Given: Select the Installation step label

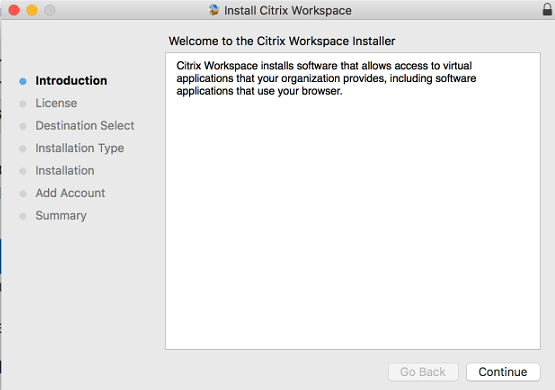Looking at the screenshot, I should coord(65,171).
